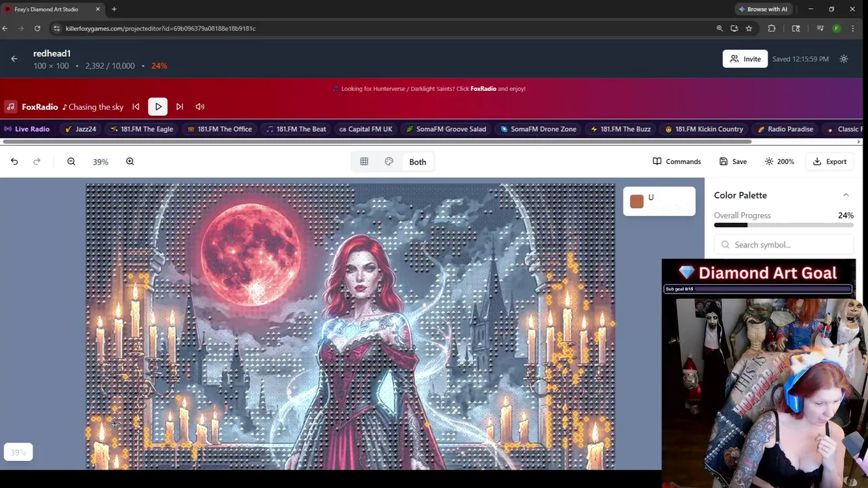868x488 pixels.
Task: Bookmark this page with star icon
Action: click(749, 28)
